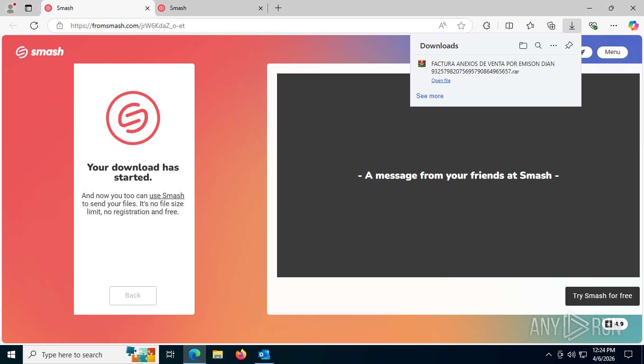Screen dimensions: 644x364
Task: Open the downloads folder icon in the Downloads panel
Action: pyautogui.click(x=523, y=45)
